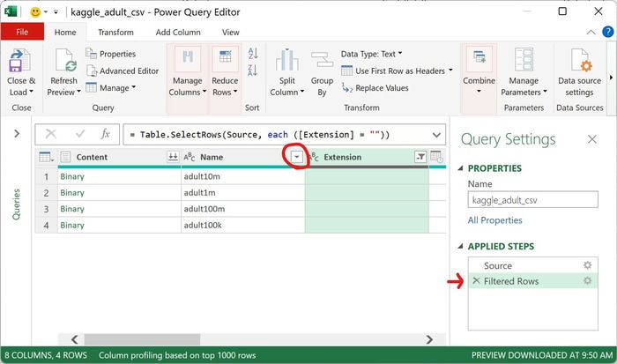Viewport: 617px width, 364px height.
Task: Click the Help question mark icon
Action: [x=608, y=32]
